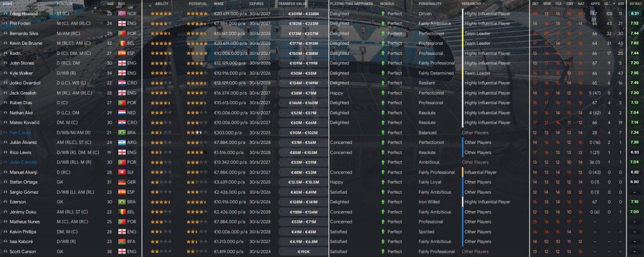The width and height of the screenshot is (644, 257).
Task: Click Ederson's Iron Willed personality
Action: [429, 202]
